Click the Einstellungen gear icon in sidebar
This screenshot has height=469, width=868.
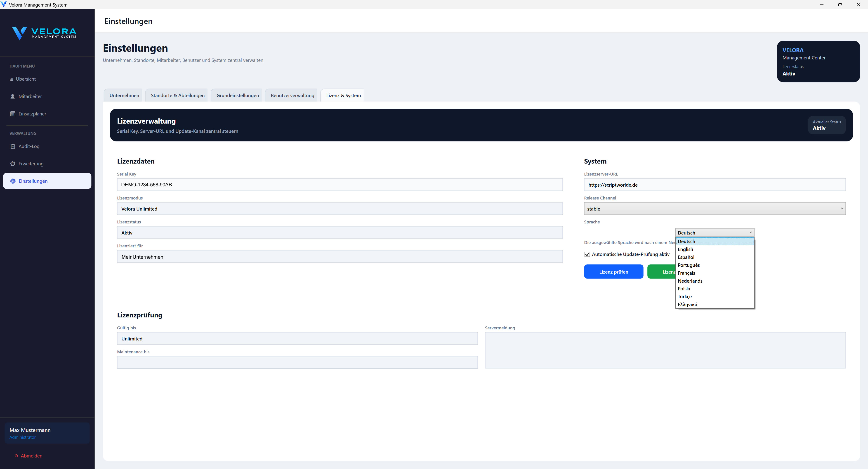[13, 181]
